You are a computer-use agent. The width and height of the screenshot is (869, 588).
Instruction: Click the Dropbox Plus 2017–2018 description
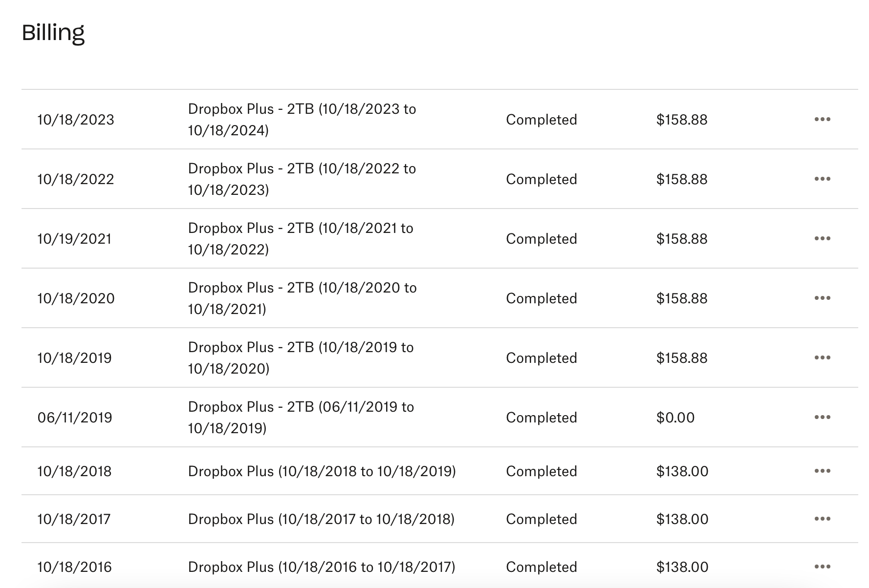pos(321,519)
